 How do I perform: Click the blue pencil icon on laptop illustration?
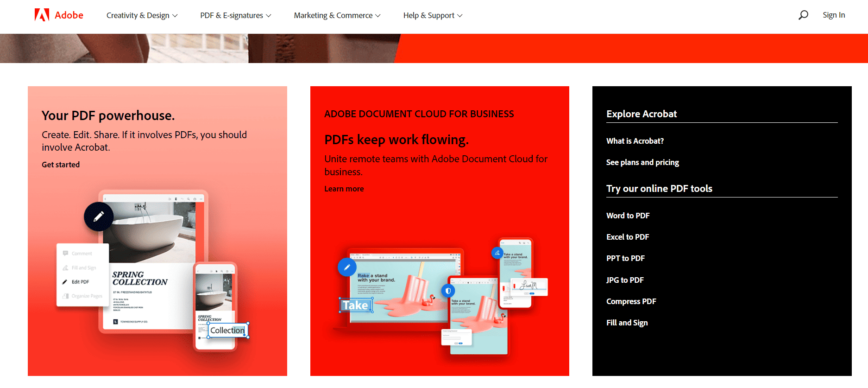click(347, 267)
